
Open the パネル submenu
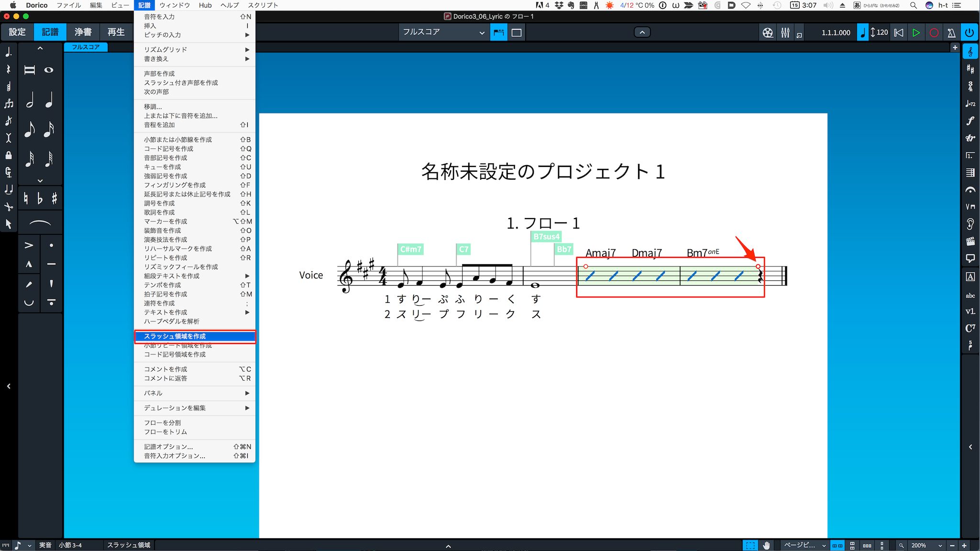coord(195,393)
